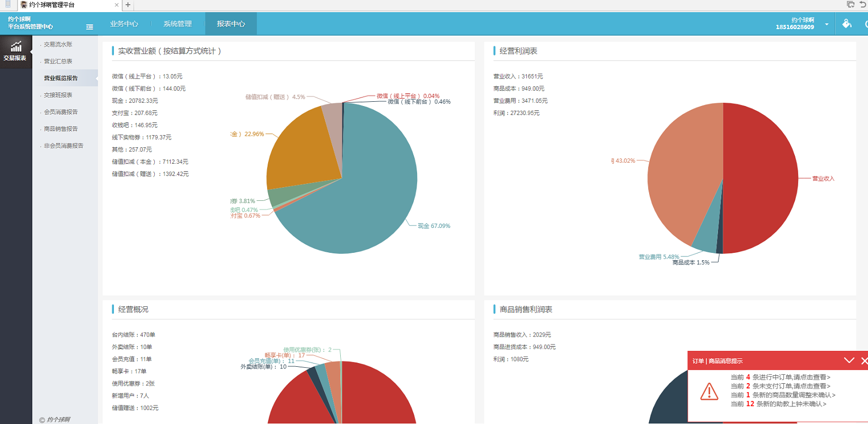Close the 约个球啊管理平台 browser tab
Viewport: 868px width, 424px height.
117,5
